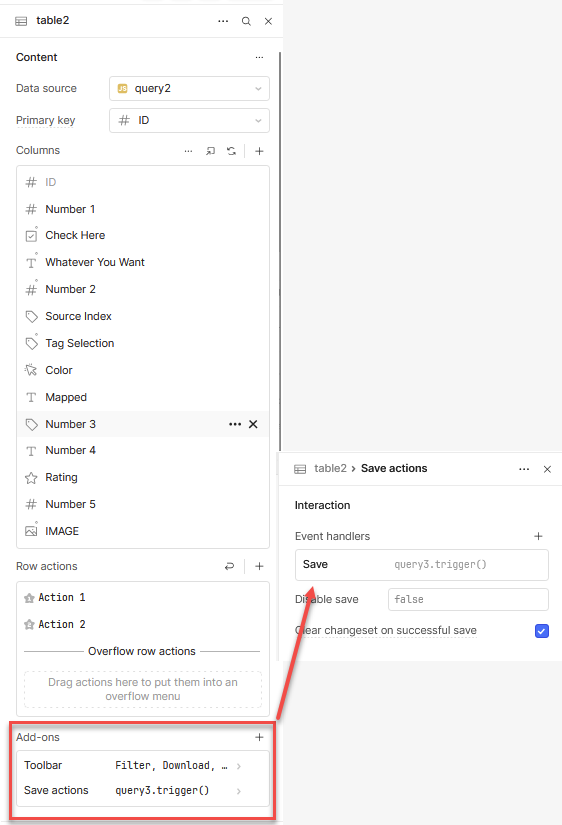Click the search icon in table2 header
562x825 pixels.
coord(246,21)
